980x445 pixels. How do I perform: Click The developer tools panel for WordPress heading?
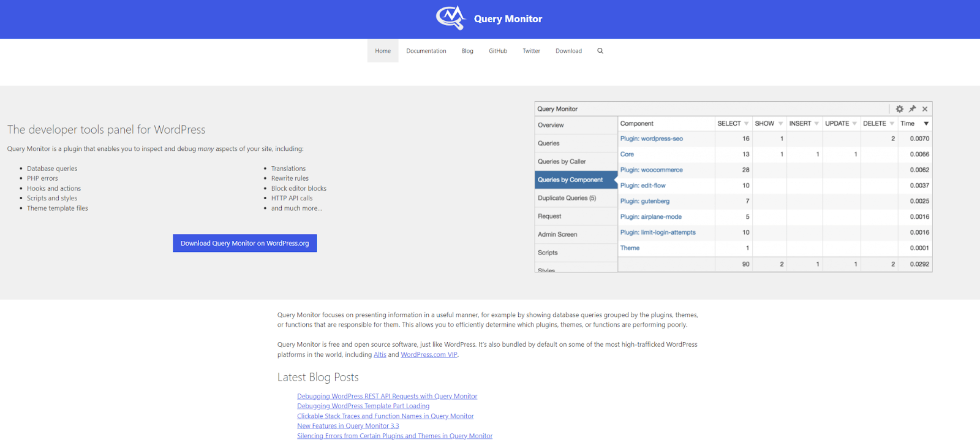pos(107,129)
